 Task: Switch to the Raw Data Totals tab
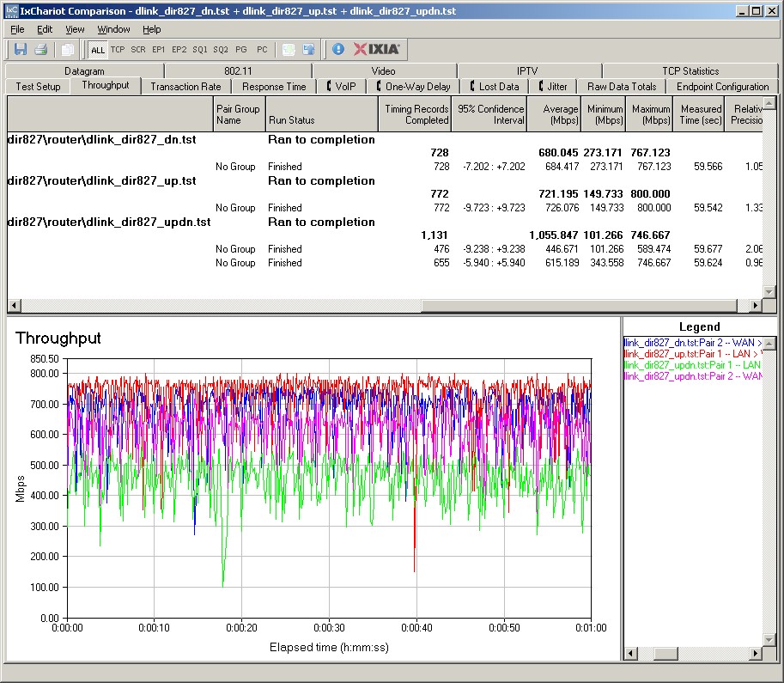click(622, 87)
